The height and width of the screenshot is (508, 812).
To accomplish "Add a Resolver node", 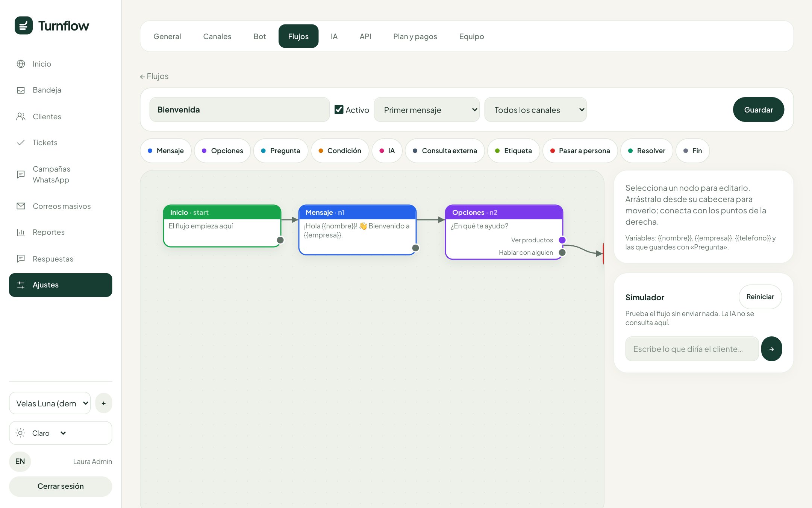I will click(647, 151).
